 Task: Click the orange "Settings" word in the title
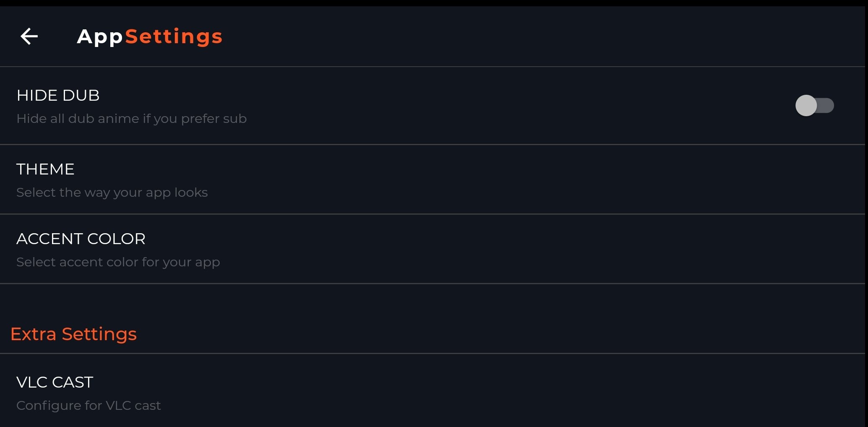point(174,37)
